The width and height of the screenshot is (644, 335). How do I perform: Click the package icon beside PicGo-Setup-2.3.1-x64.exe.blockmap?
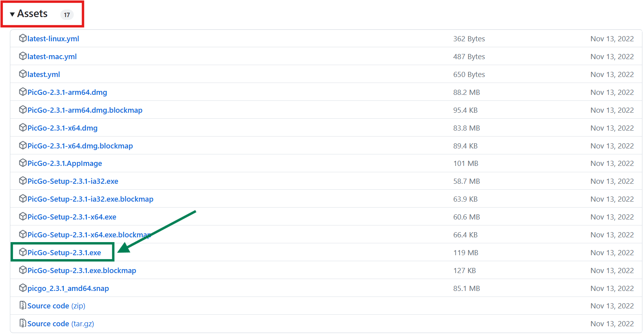23,234
